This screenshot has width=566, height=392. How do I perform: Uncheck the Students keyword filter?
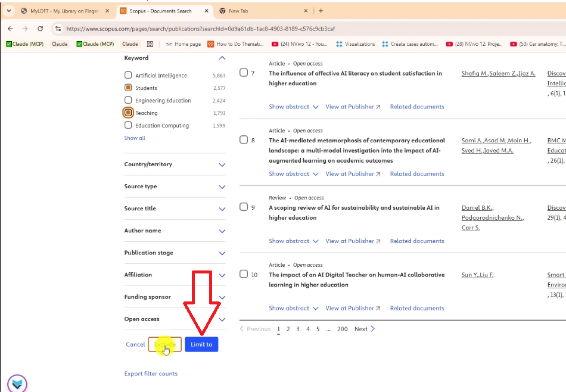click(128, 88)
